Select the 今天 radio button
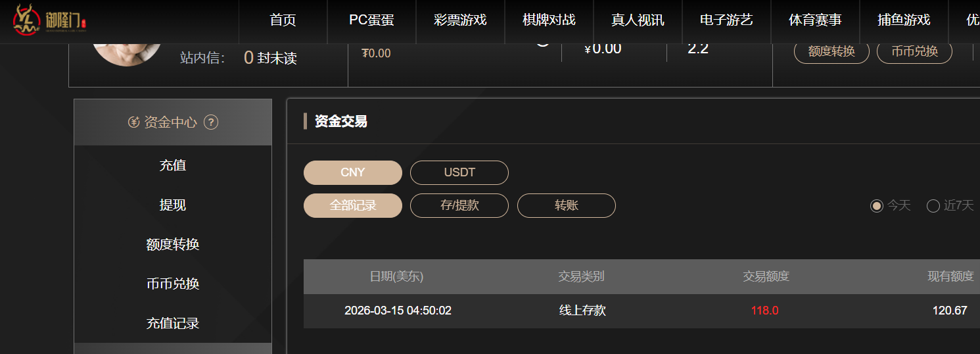The width and height of the screenshot is (980, 354). 877,206
